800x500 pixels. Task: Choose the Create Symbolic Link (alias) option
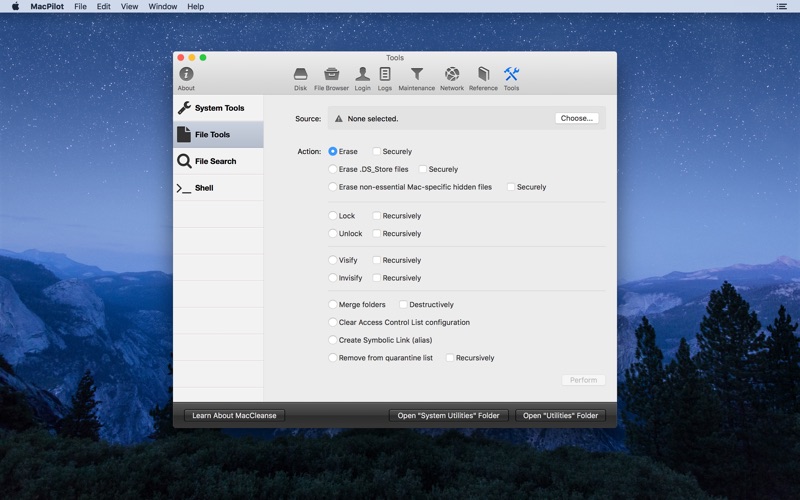pyautogui.click(x=333, y=340)
